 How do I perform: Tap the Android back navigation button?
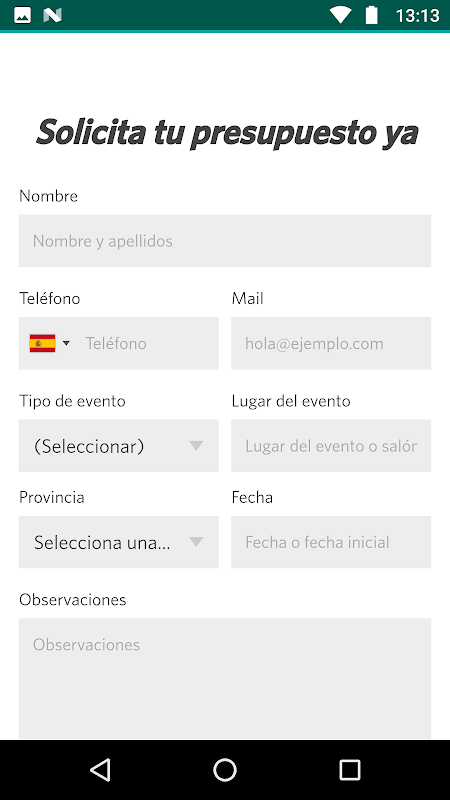pos(100,769)
